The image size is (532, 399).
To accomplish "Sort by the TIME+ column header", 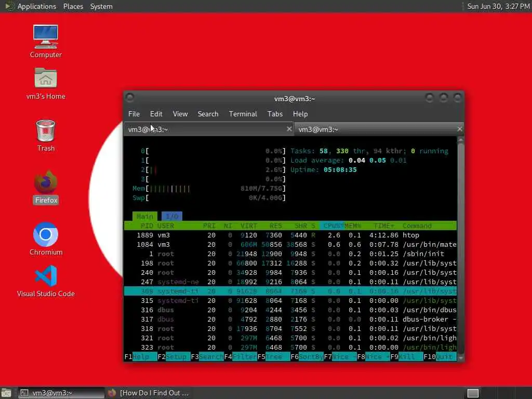I will coord(384,225).
